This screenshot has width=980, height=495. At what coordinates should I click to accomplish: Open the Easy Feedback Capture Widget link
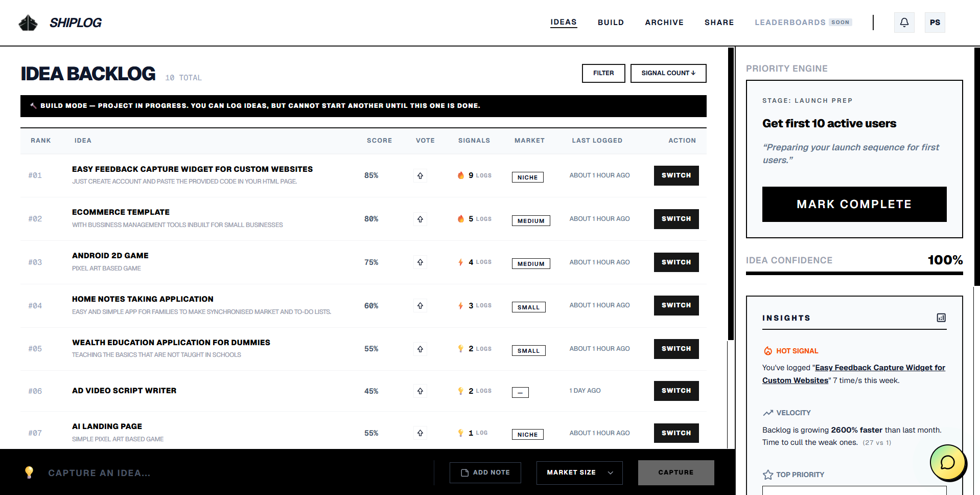tap(879, 368)
